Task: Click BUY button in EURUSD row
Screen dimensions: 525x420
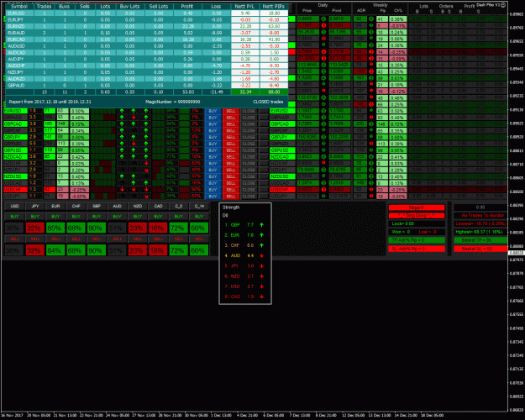Action: (213, 111)
